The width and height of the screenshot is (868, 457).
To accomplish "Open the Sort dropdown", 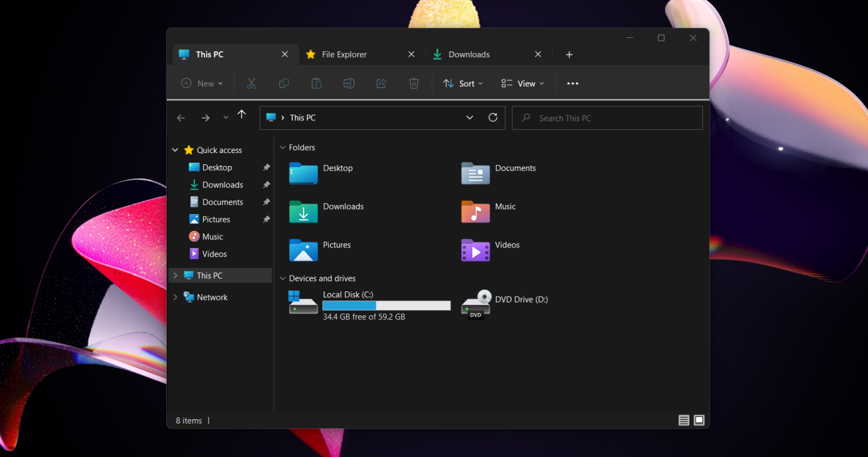I will click(462, 83).
